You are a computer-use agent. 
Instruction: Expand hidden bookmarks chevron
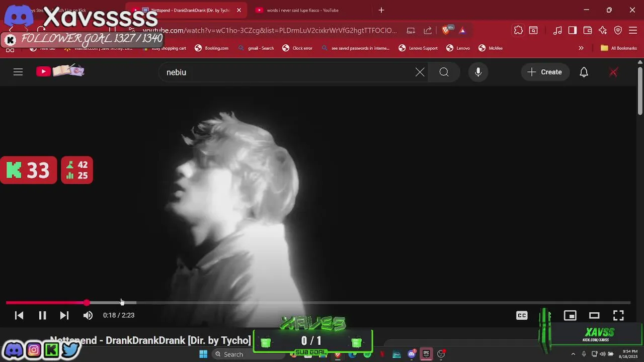pyautogui.click(x=581, y=48)
